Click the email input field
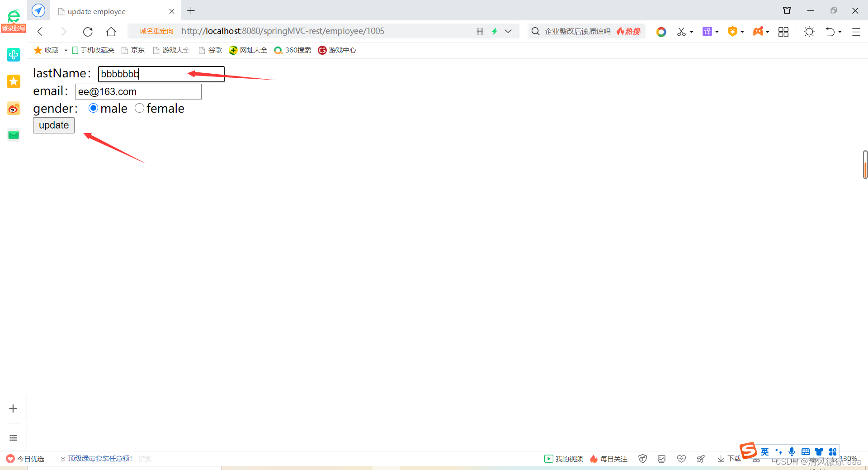868x470 pixels. coord(138,92)
